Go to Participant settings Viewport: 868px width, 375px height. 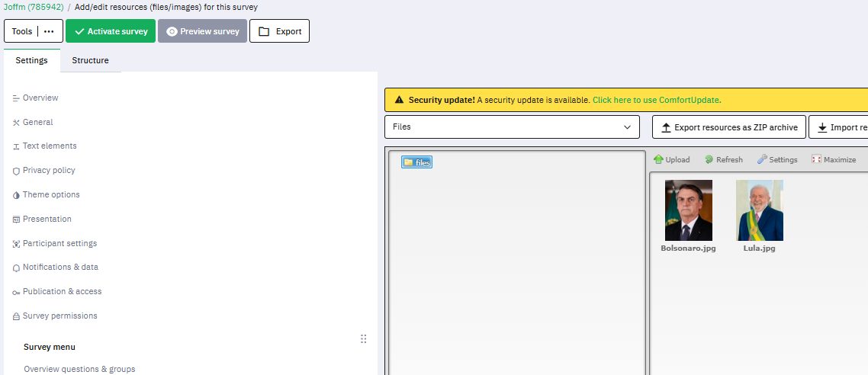point(59,243)
